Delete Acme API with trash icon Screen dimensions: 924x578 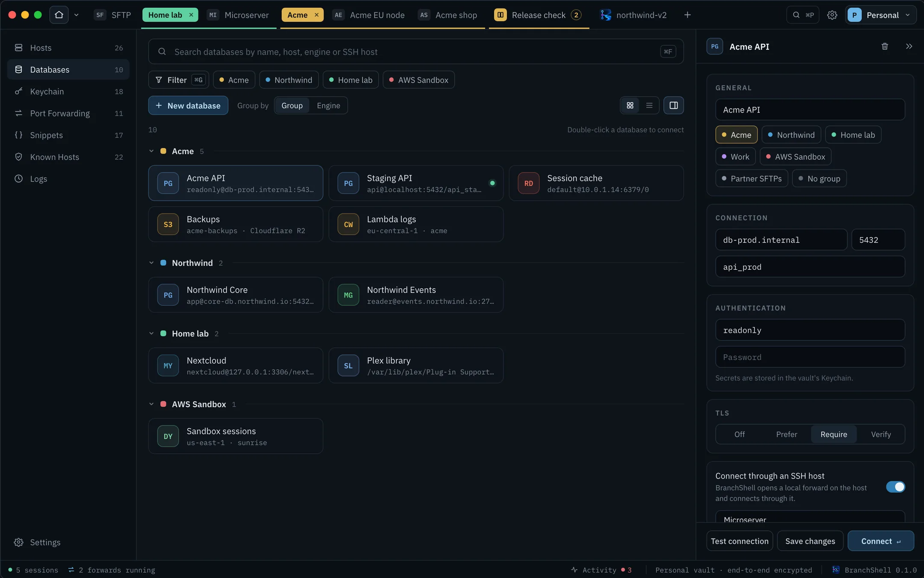tap(885, 46)
